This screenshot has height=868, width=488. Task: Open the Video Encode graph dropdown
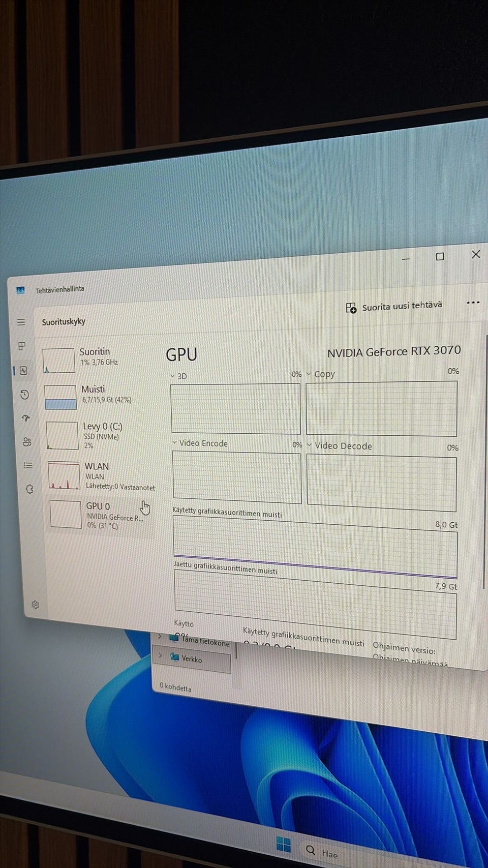[174, 443]
